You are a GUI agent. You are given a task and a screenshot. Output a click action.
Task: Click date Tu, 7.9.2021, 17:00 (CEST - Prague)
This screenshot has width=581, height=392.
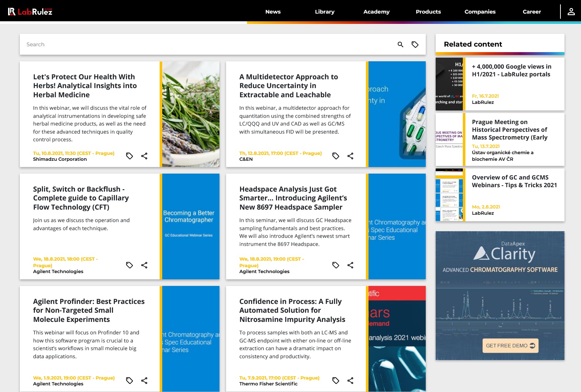tap(279, 378)
